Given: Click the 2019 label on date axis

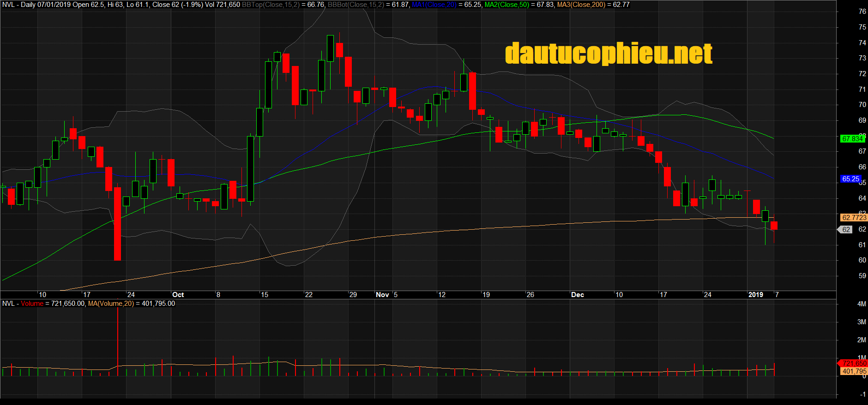Looking at the screenshot, I should tap(756, 295).
